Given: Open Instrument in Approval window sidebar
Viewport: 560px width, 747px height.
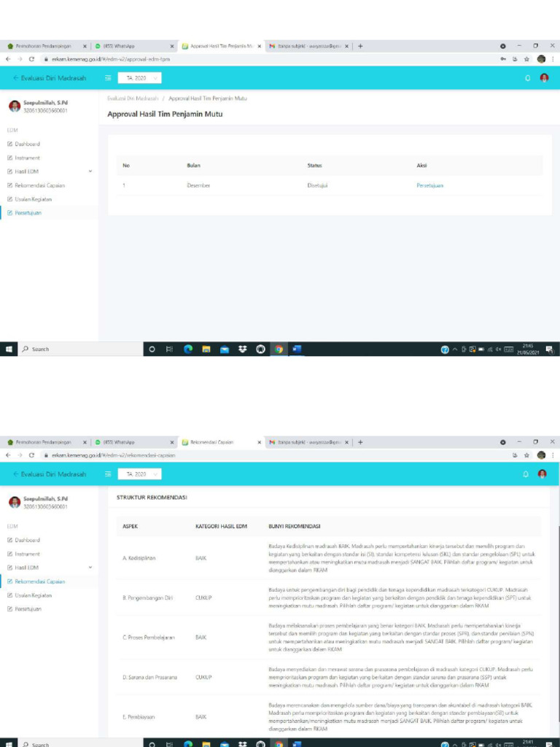Looking at the screenshot, I should [24, 158].
